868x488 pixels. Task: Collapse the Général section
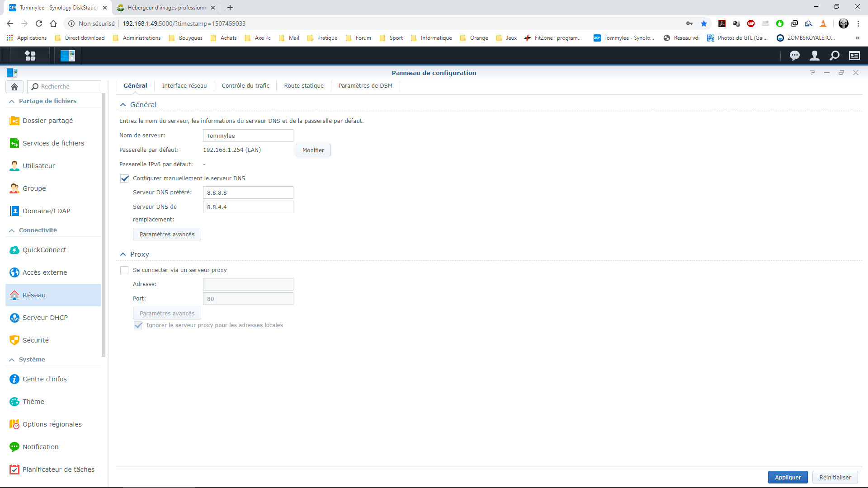[123, 105]
